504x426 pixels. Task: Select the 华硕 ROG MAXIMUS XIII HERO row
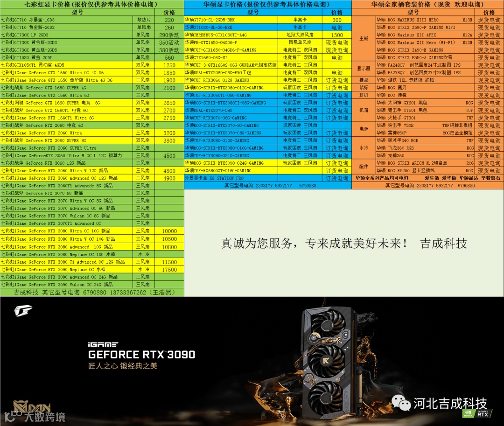tap(440, 20)
